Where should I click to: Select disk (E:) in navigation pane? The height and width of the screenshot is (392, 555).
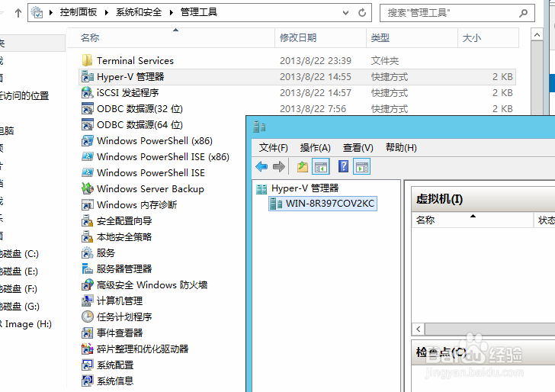point(18,272)
